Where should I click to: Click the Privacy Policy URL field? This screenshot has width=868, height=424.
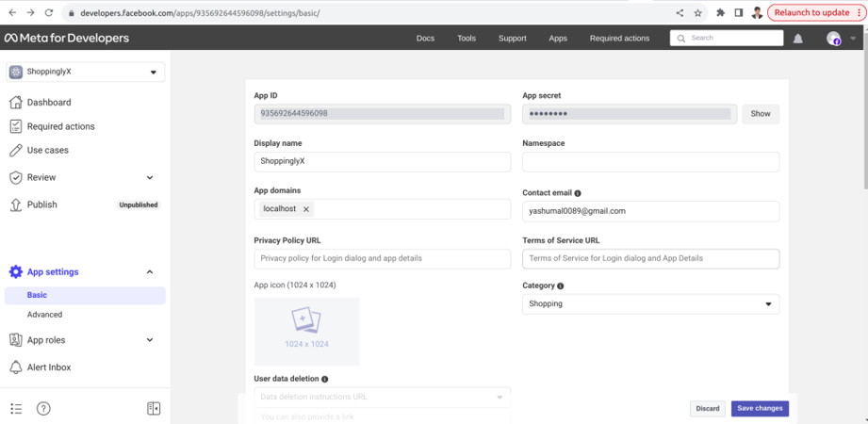click(383, 258)
